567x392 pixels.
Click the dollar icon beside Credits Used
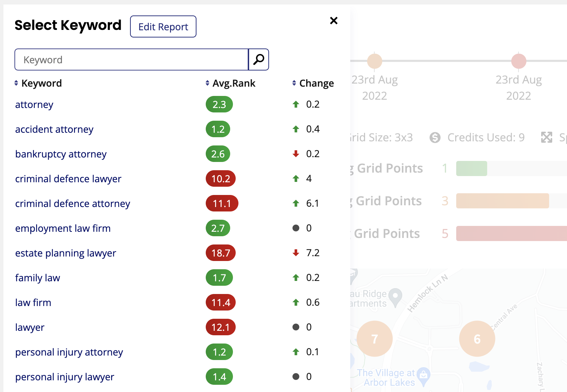435,137
